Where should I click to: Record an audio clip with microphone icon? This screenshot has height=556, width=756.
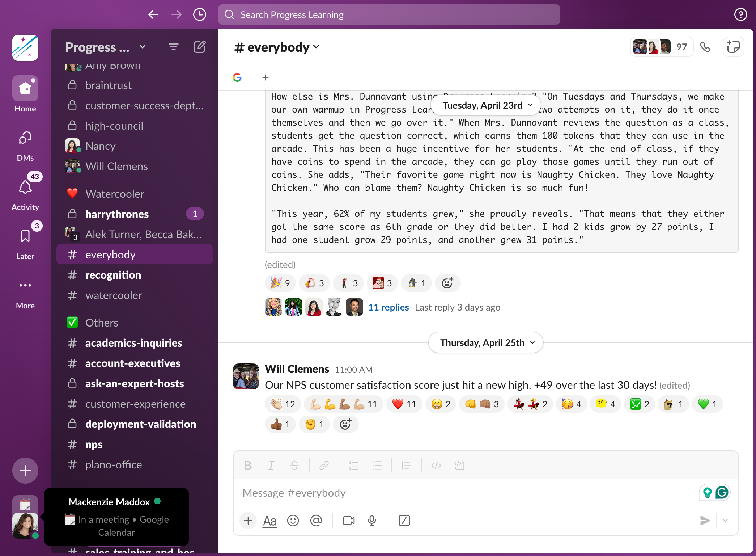[372, 521]
